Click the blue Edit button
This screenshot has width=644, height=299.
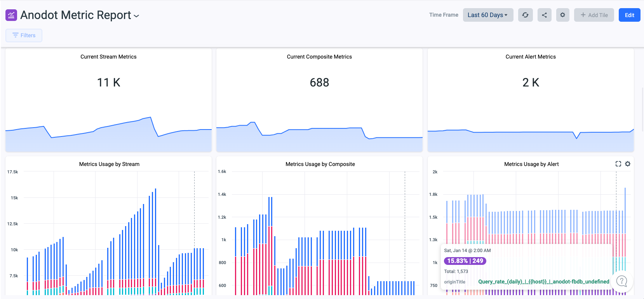click(x=629, y=15)
